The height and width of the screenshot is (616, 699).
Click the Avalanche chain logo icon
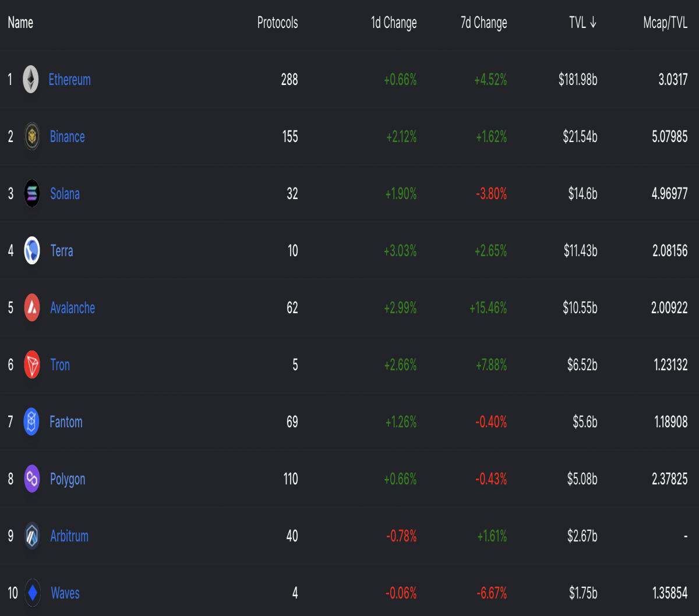pyautogui.click(x=32, y=307)
